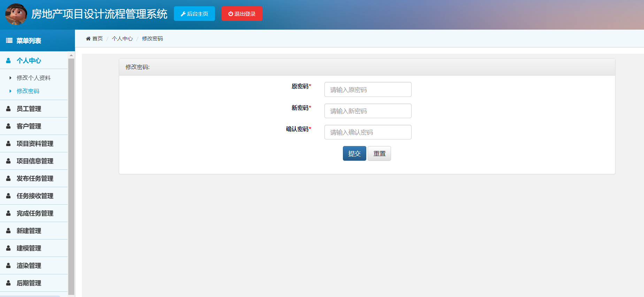Click 修改密码 breadcrumb text
This screenshot has height=297, width=644.
(152, 38)
